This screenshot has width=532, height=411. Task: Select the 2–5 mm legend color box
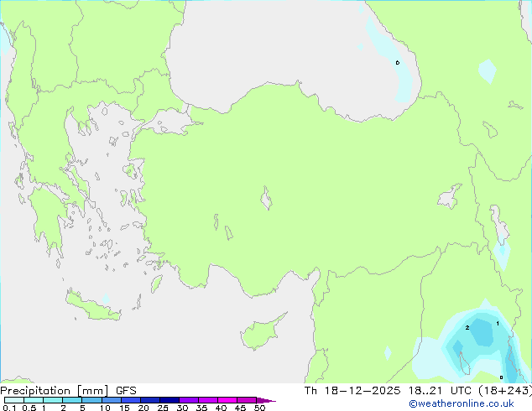(x=72, y=400)
